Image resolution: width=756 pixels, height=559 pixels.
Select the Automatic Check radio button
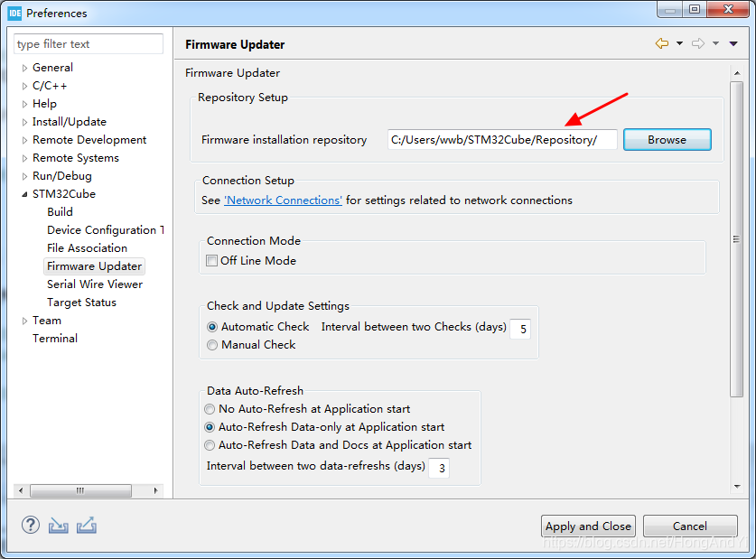(x=212, y=327)
